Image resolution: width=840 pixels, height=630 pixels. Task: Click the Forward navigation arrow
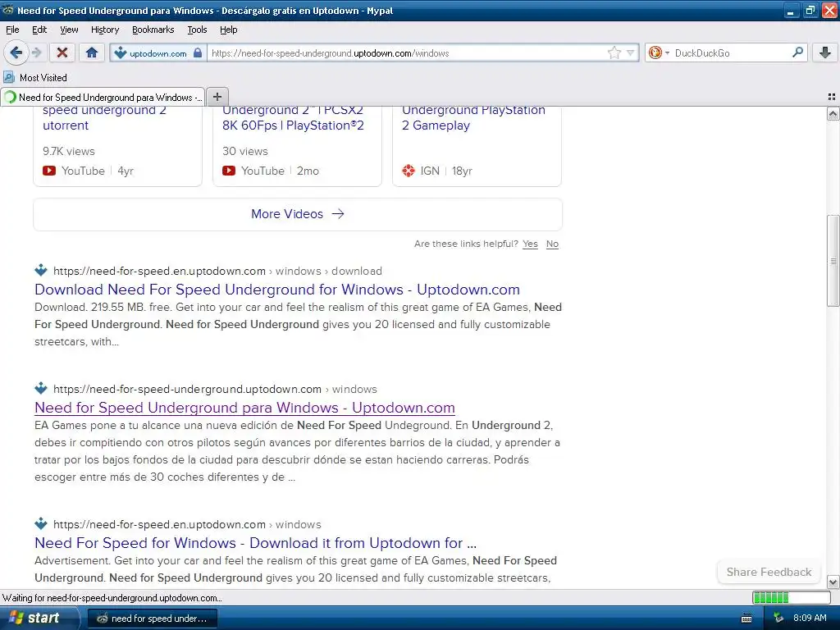[36, 52]
